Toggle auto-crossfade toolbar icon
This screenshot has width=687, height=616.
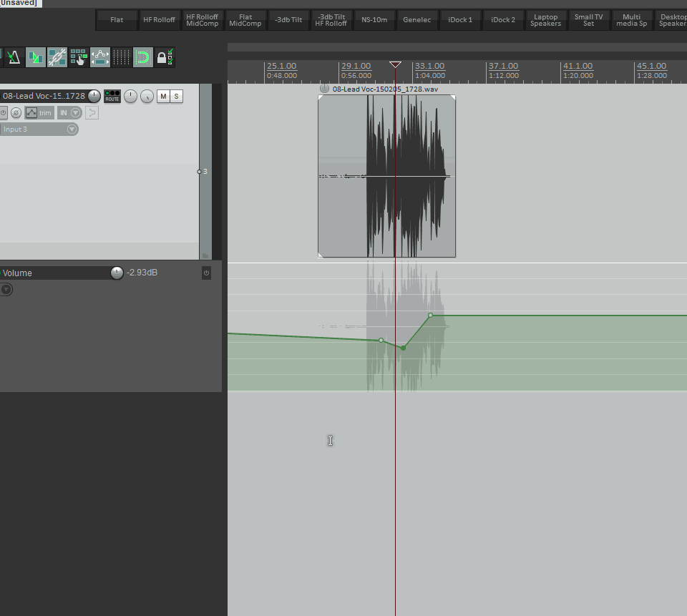(36, 57)
